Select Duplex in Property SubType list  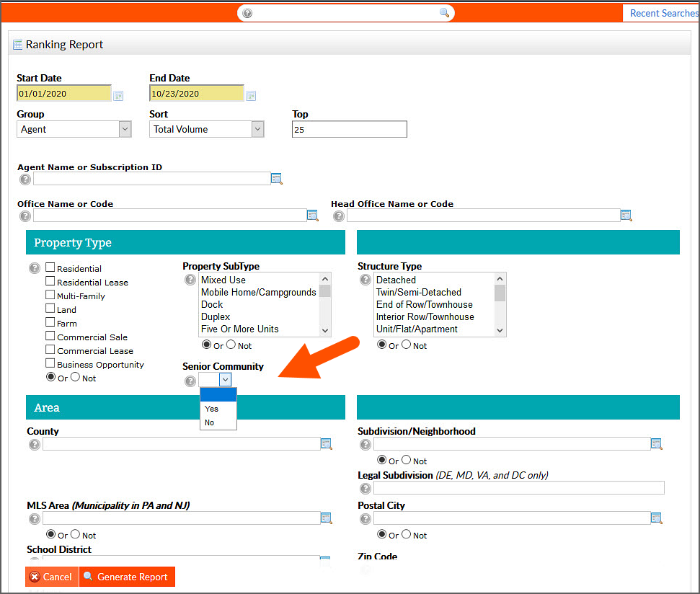[260, 317]
